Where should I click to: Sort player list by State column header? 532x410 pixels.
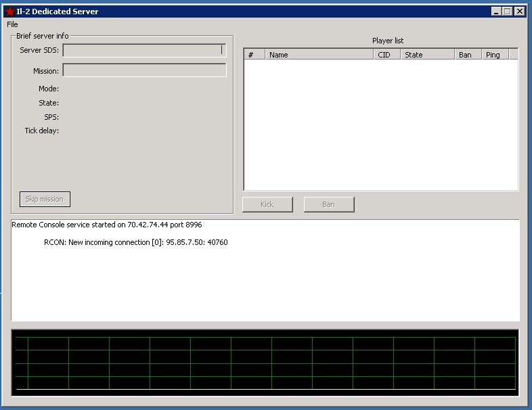(x=428, y=55)
